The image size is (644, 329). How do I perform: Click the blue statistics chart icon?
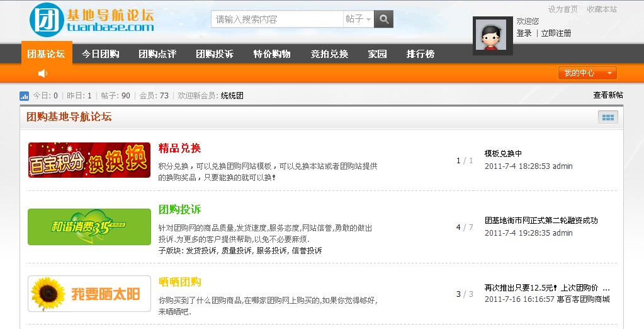click(x=24, y=96)
